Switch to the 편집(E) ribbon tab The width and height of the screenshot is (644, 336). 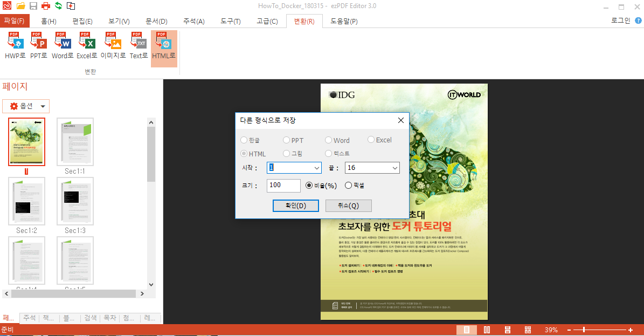[82, 21]
